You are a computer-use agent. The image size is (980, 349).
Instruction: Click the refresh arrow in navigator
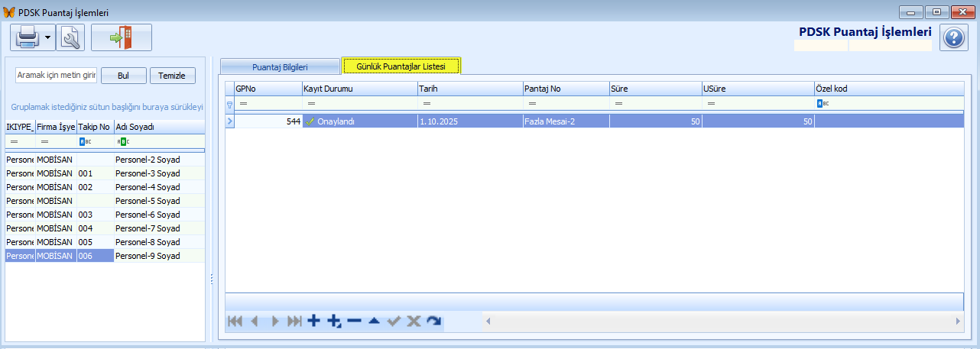tap(434, 322)
